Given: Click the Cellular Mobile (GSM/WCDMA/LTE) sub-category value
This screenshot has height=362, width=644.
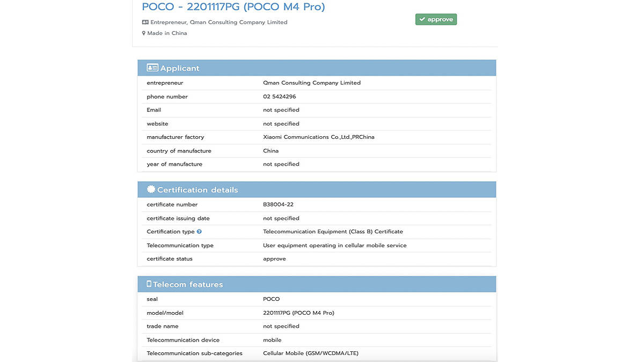Looking at the screenshot, I should pyautogui.click(x=311, y=353).
